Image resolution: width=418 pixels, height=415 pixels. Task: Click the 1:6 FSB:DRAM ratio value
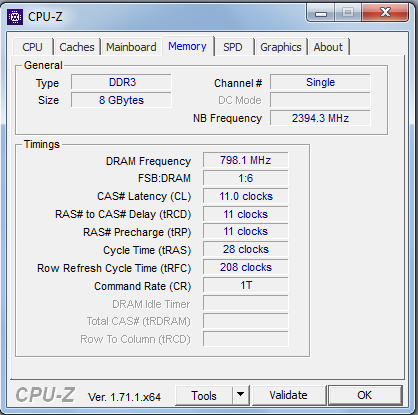pyautogui.click(x=246, y=178)
